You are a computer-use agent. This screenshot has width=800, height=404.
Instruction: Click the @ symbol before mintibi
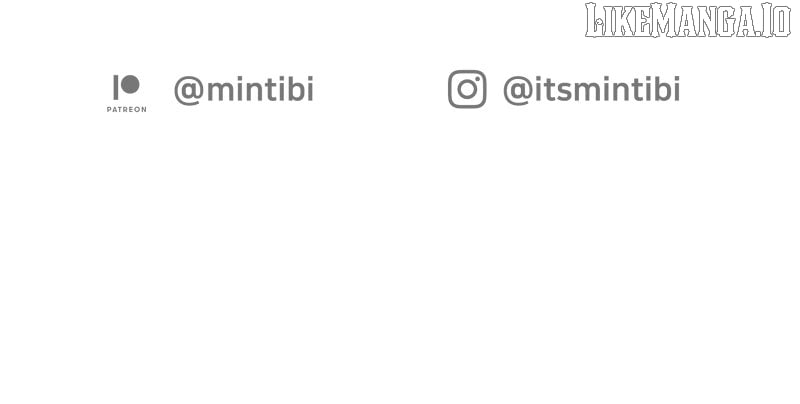coord(188,90)
